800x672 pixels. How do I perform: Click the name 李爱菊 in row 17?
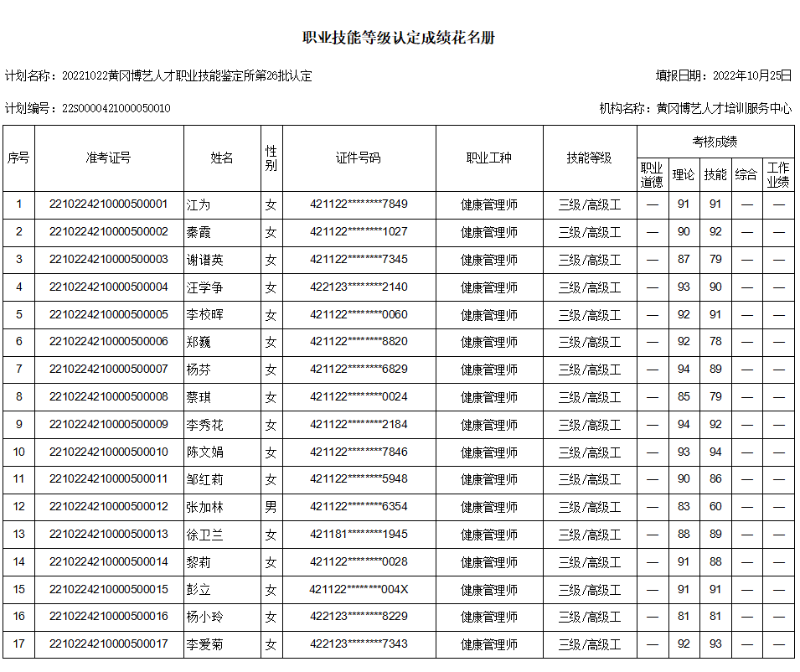204,644
